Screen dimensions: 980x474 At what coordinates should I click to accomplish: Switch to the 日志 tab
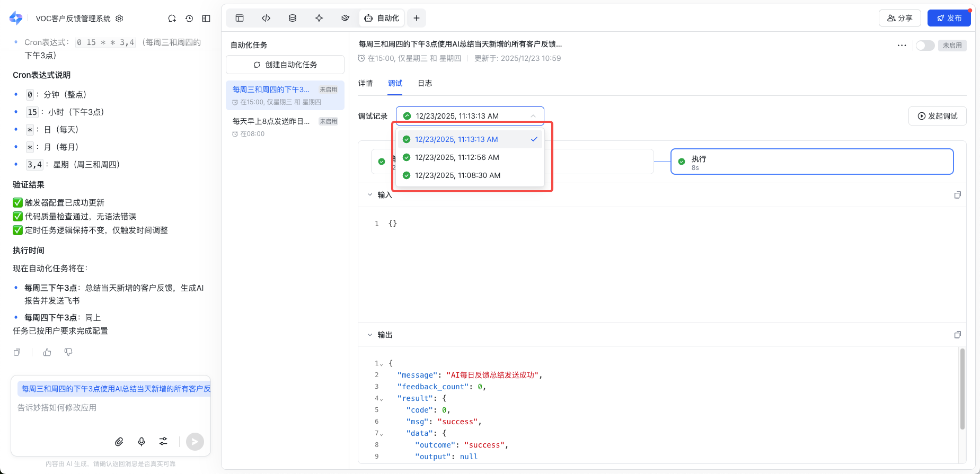(x=425, y=83)
